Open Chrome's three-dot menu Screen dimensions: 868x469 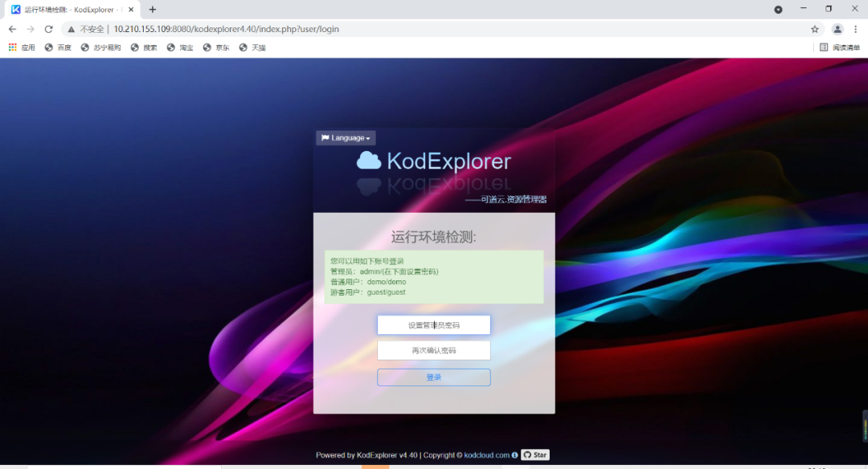[x=855, y=29]
